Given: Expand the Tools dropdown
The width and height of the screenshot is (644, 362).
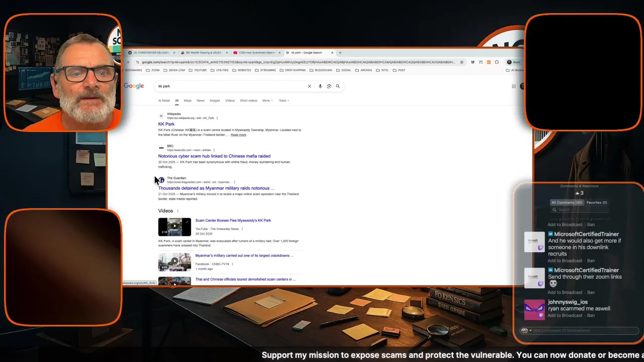Looking at the screenshot, I should tap(283, 101).
